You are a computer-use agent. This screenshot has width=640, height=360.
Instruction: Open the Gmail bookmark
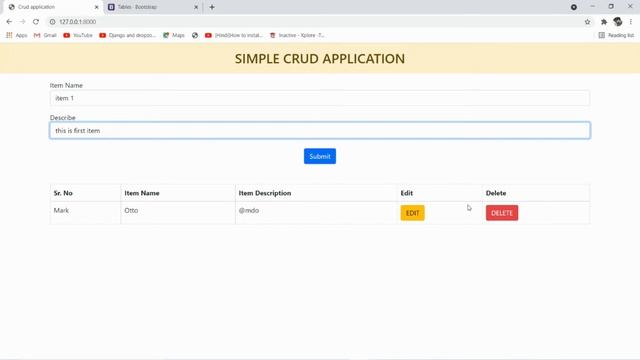pos(45,36)
